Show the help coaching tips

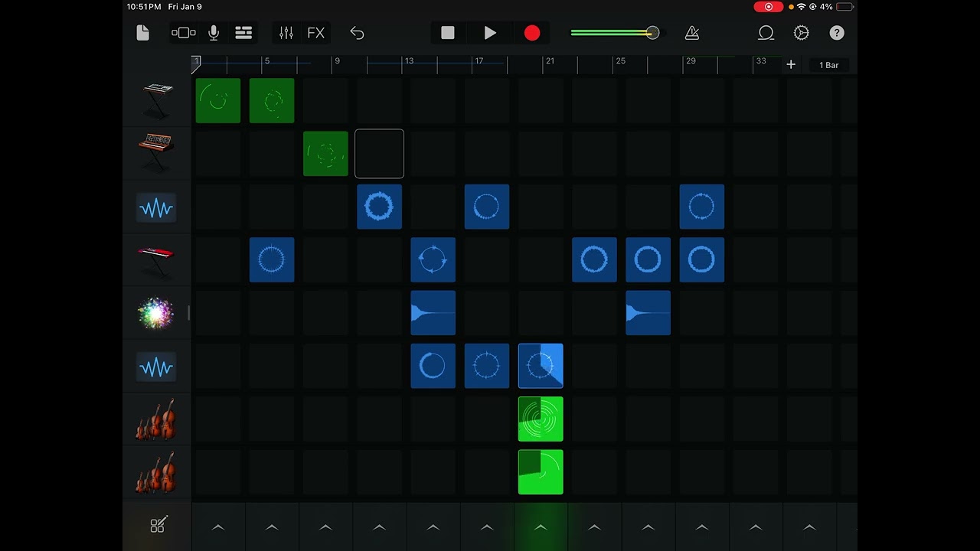click(837, 33)
